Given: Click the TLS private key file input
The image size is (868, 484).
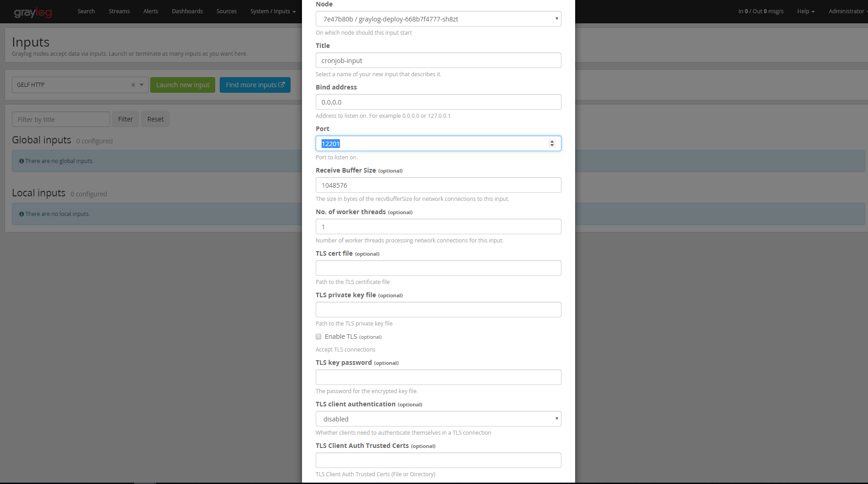Looking at the screenshot, I should pos(438,310).
